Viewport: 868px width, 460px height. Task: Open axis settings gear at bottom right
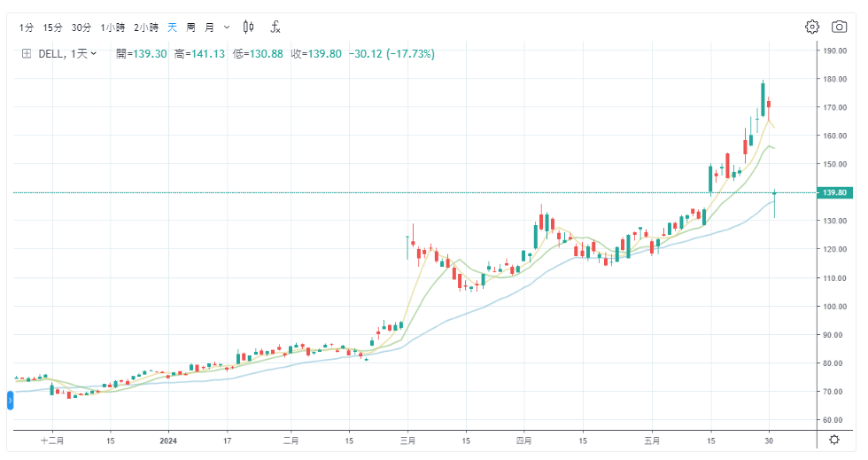834,440
